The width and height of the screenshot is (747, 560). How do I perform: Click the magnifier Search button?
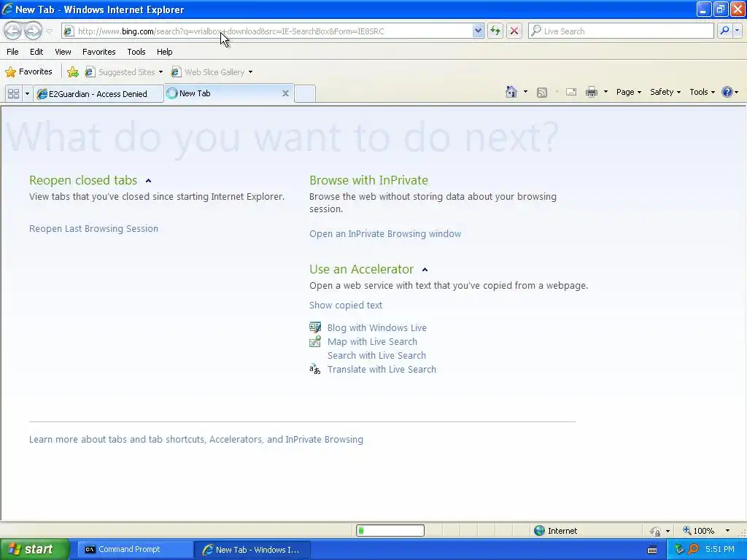click(x=724, y=31)
